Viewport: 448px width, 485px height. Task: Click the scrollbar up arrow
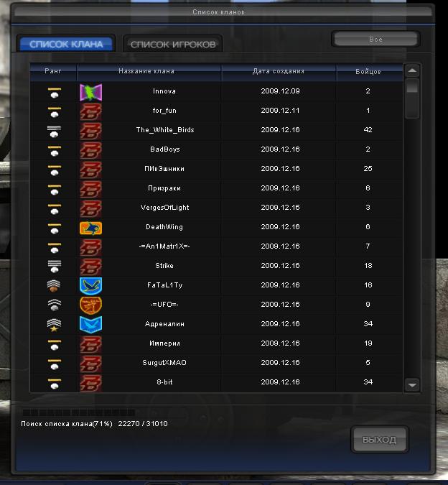[412, 71]
